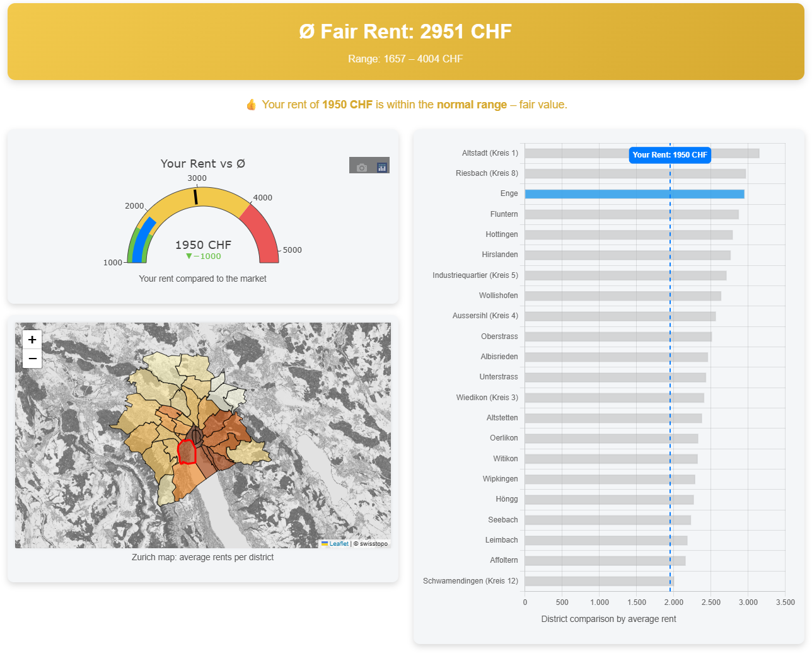The image size is (812, 656).
Task: Click the Schwamendingen (Kreis 12) gray bar
Action: point(599,581)
